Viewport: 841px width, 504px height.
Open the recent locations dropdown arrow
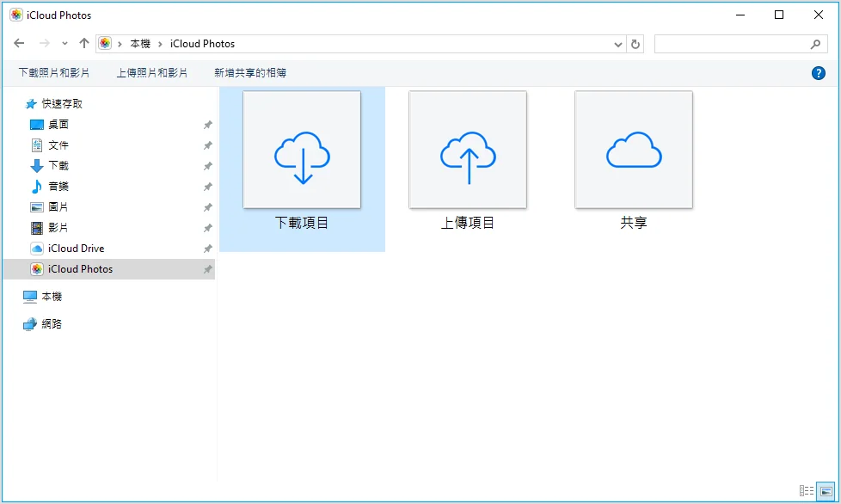click(64, 44)
